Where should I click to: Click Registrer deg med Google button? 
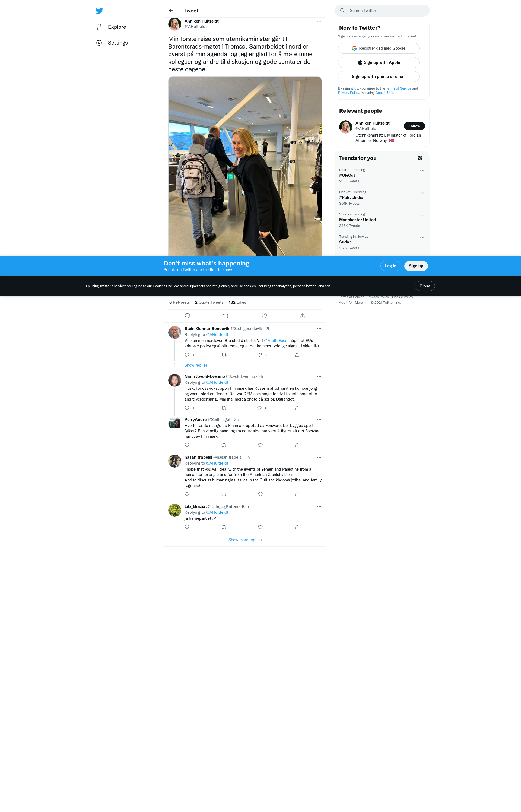click(379, 48)
